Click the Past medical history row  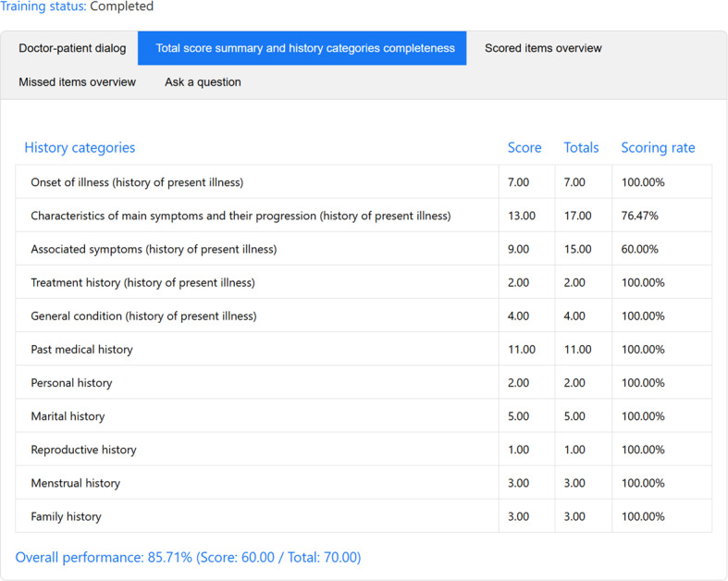pos(81,350)
